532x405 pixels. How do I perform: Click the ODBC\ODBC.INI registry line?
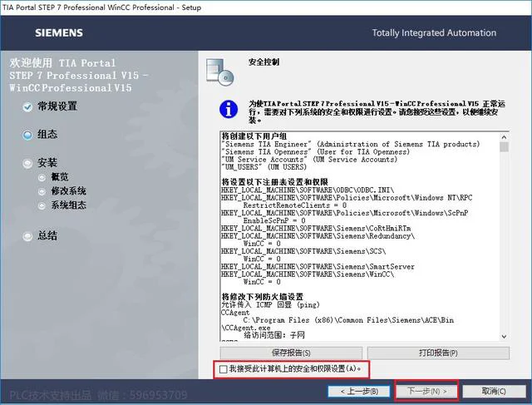click(x=308, y=190)
